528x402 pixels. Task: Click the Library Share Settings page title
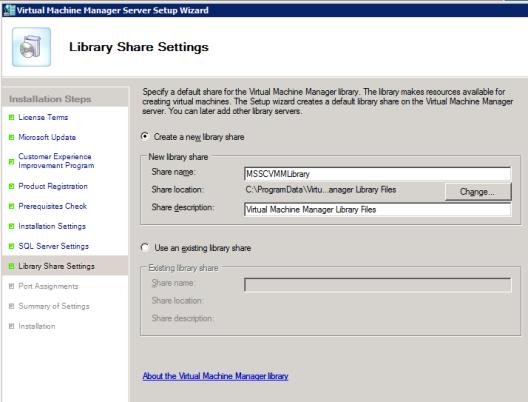139,47
